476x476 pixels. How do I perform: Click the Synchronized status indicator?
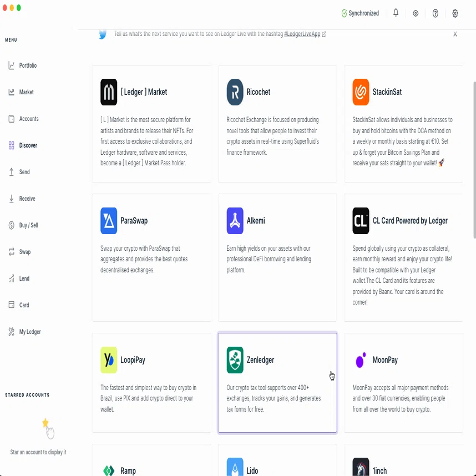coord(360,13)
